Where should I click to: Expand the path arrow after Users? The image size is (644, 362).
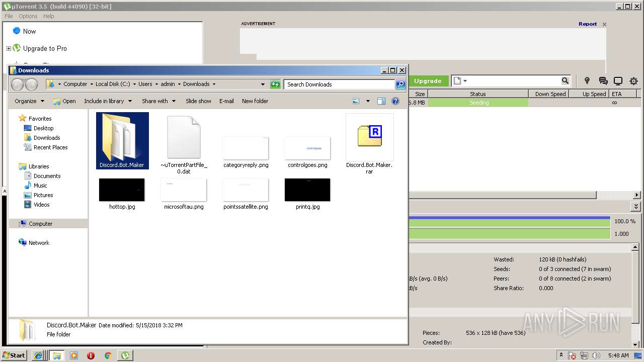coord(156,84)
